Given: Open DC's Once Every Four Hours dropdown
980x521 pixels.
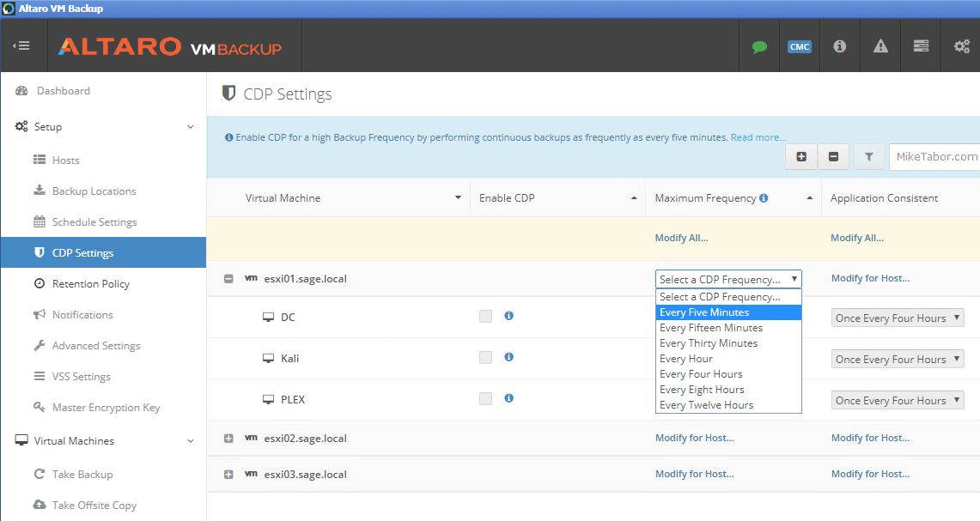Looking at the screenshot, I should (898, 318).
